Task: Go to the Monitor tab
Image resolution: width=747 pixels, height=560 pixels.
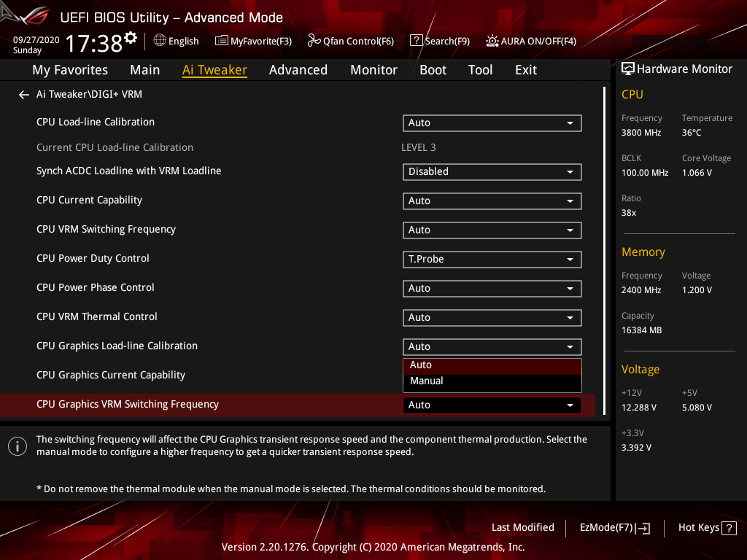Action: (373, 70)
